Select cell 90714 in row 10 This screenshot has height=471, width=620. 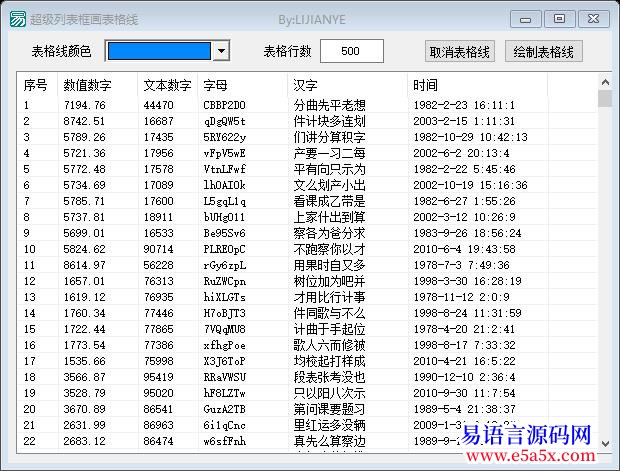tap(159, 249)
